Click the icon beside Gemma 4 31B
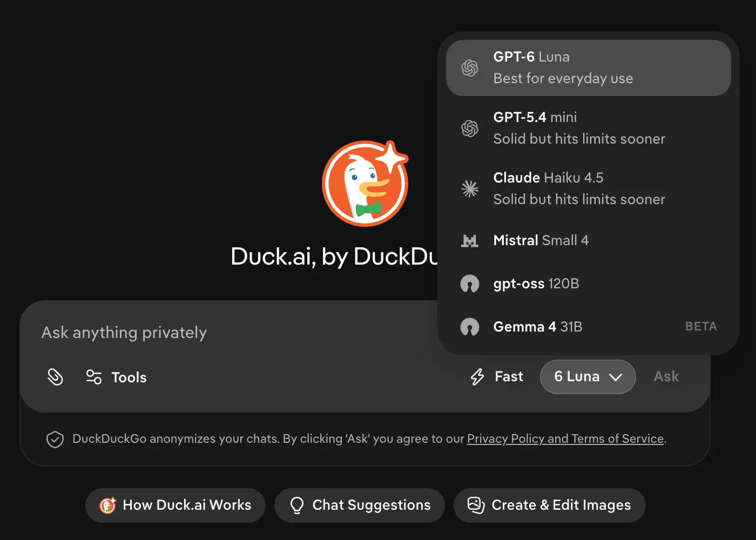The image size is (756, 540). tap(470, 327)
